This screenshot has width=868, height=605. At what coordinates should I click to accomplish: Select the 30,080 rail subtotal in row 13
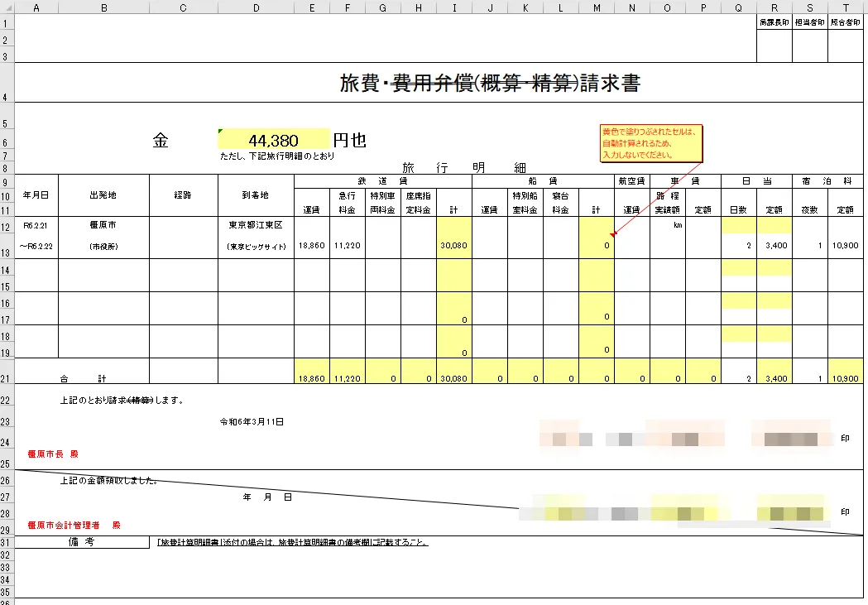tap(453, 246)
